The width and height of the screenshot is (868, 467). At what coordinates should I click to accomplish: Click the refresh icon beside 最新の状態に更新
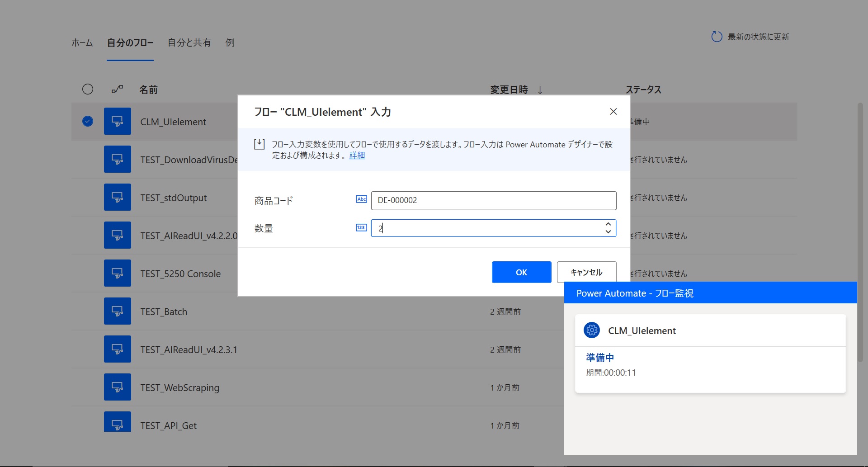tap(717, 37)
